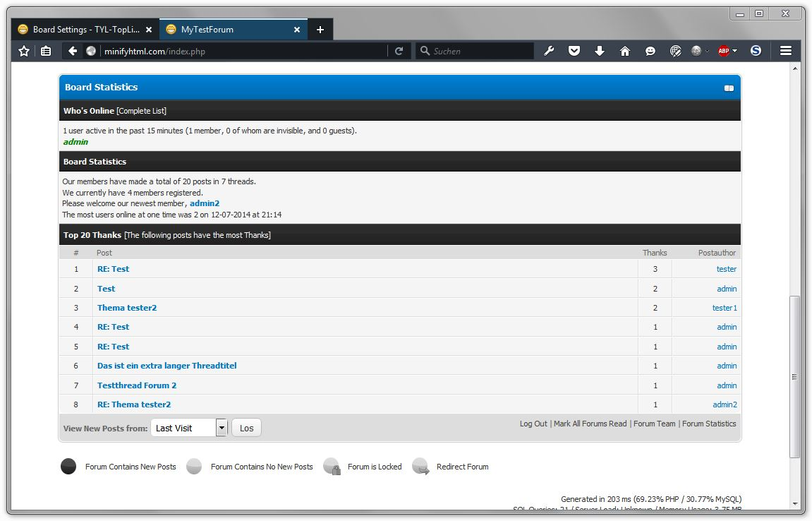Open the developer tools wrench icon
Screen dimensions: 812x521
tap(549, 51)
